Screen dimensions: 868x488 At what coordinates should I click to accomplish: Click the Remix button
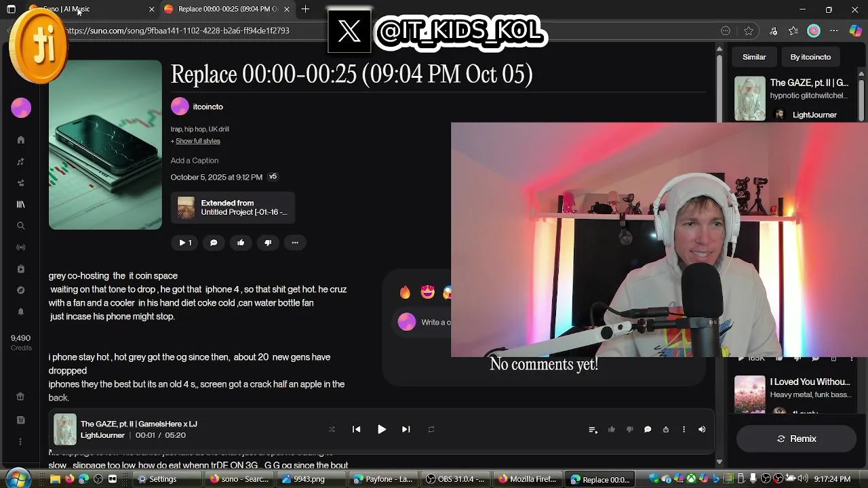[797, 439]
